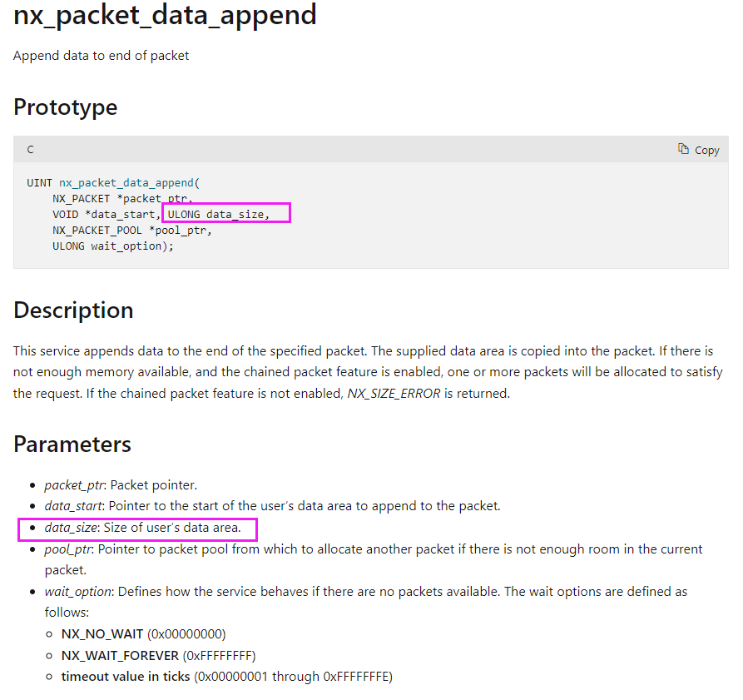Click the nx_packet_data_append page title
The image size is (743, 700).
pos(165,15)
